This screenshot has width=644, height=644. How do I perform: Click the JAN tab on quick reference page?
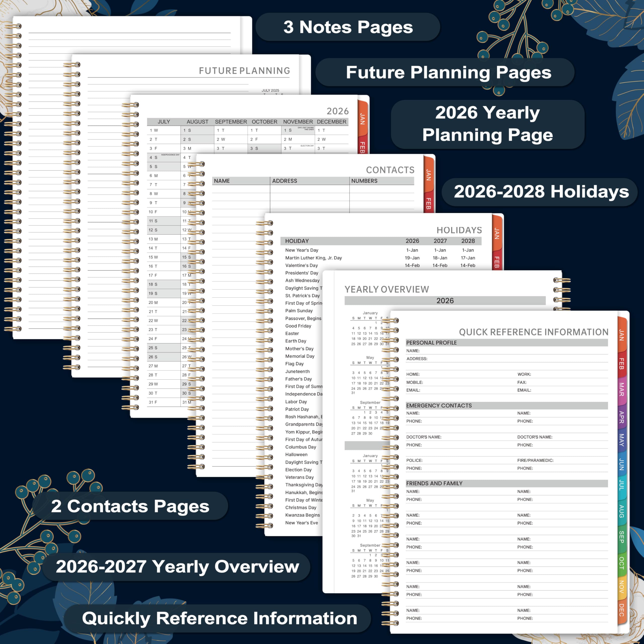click(x=622, y=335)
